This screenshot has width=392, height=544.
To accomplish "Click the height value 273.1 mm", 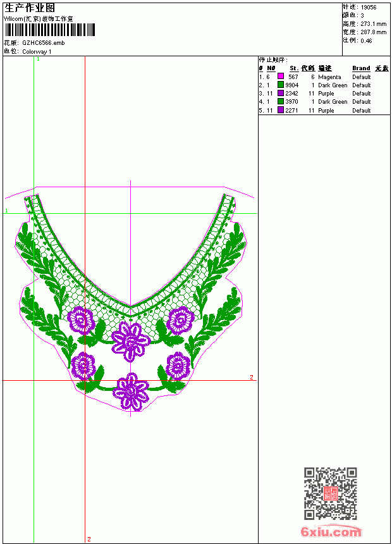I will [373, 24].
